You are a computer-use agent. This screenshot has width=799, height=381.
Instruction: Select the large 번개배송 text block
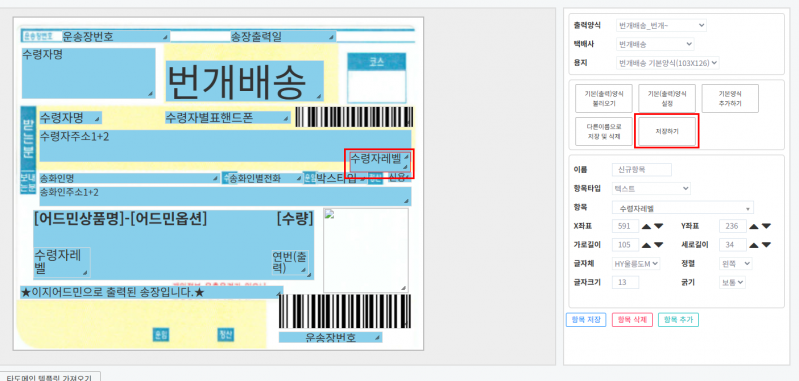[245, 80]
